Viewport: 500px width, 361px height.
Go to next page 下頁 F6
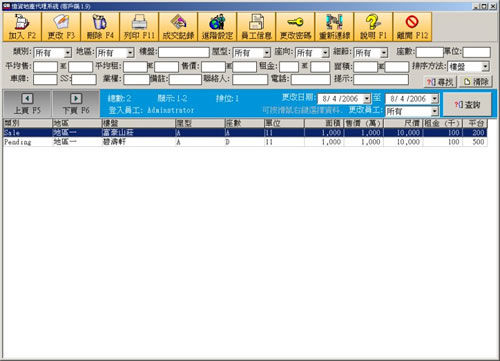point(76,103)
